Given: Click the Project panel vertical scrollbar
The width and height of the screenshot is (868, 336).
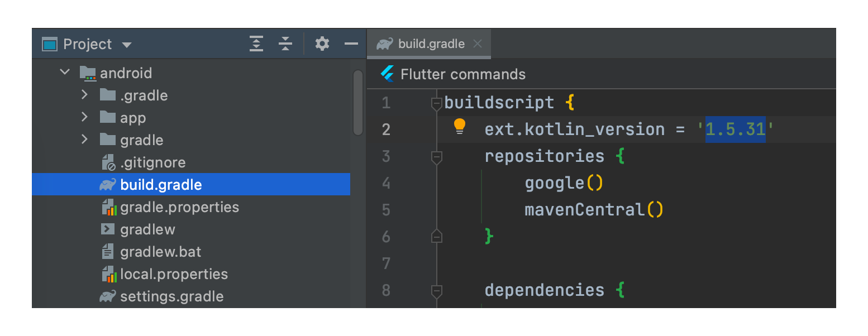Looking at the screenshot, I should [358, 102].
